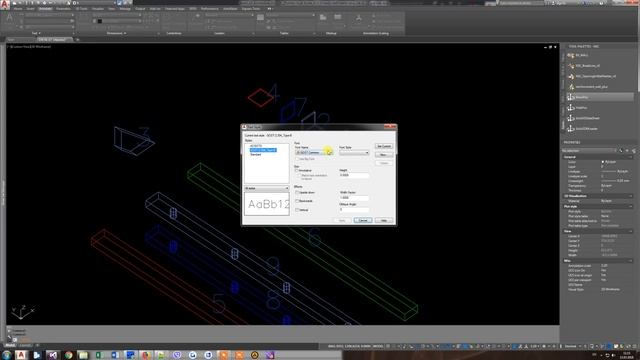
Task: Click viewport controls label at top-left
Action: 29,47
